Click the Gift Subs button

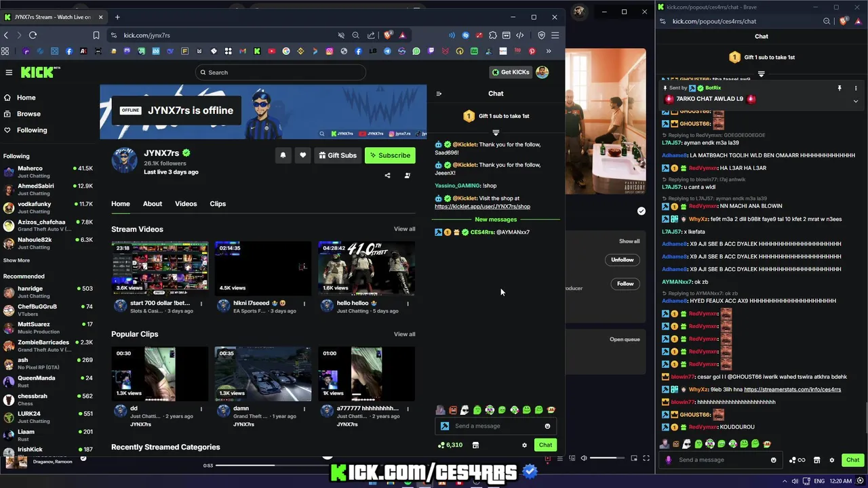click(337, 155)
